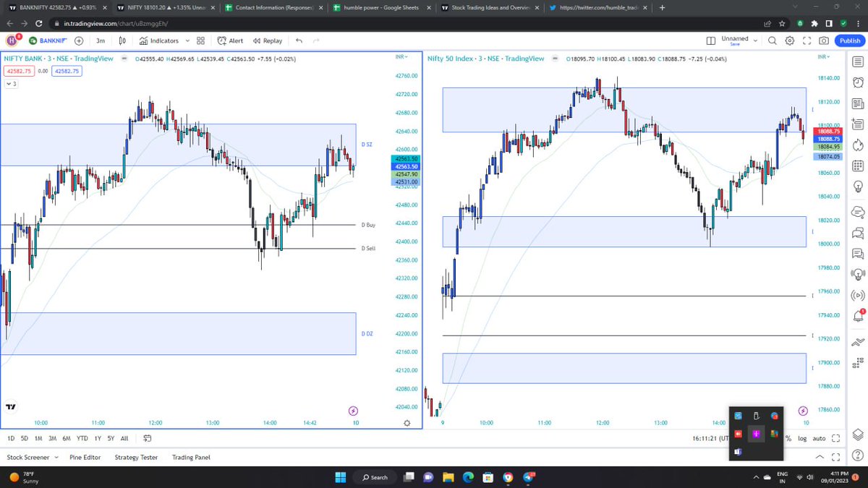This screenshot has height=488, width=868.
Task: Select the YTD date range
Action: tap(82, 438)
